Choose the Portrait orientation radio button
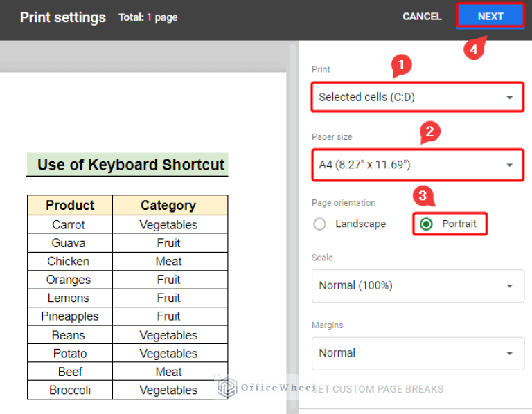The image size is (532, 414). tap(427, 224)
